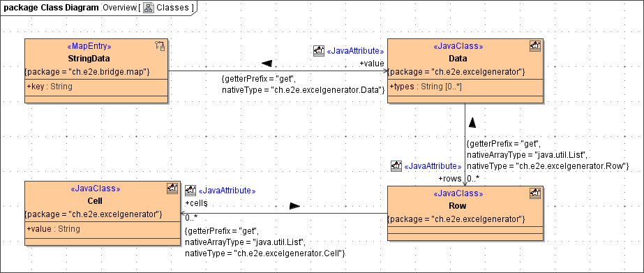Image resolution: width=644 pixels, height=273 pixels.
Task: Click the JavaClass icon in the Data class
Action: [x=534, y=45]
